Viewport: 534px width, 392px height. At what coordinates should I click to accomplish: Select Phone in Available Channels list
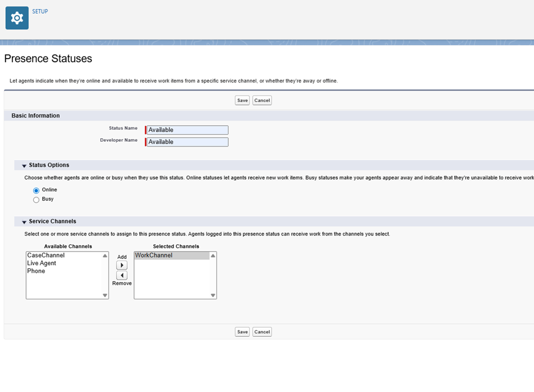(x=36, y=271)
